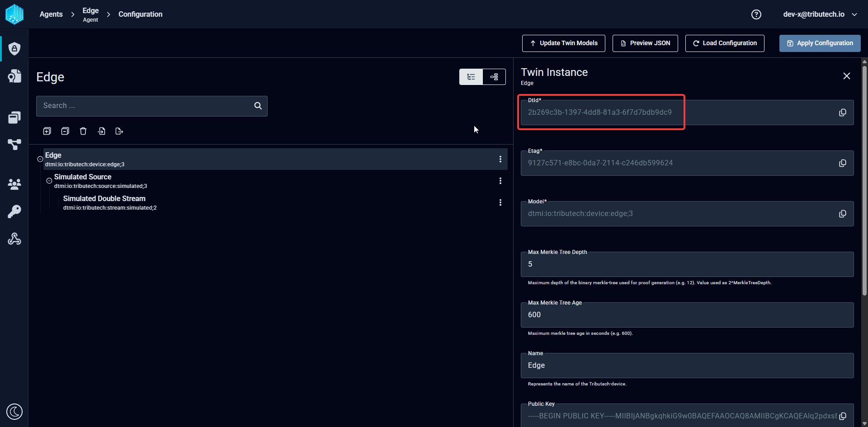Collapse all tree nodes icon
Screen dimensions: 868x427
[65, 131]
